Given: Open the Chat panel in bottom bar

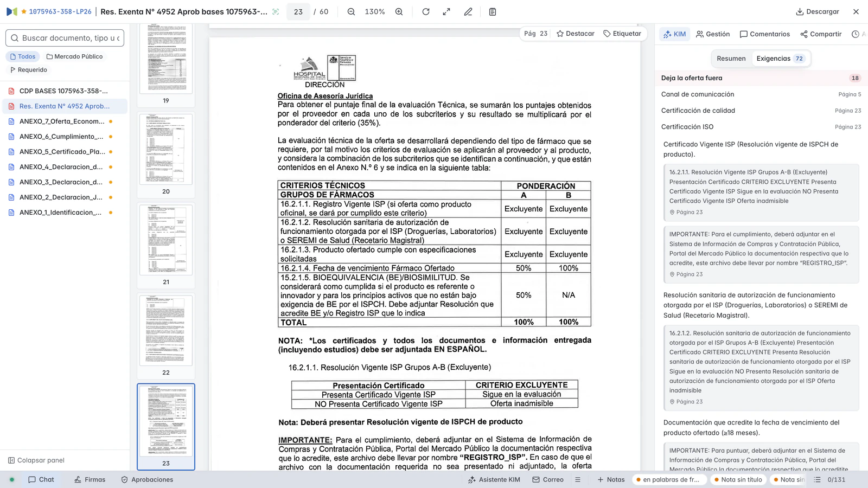Looking at the screenshot, I should click(x=41, y=479).
